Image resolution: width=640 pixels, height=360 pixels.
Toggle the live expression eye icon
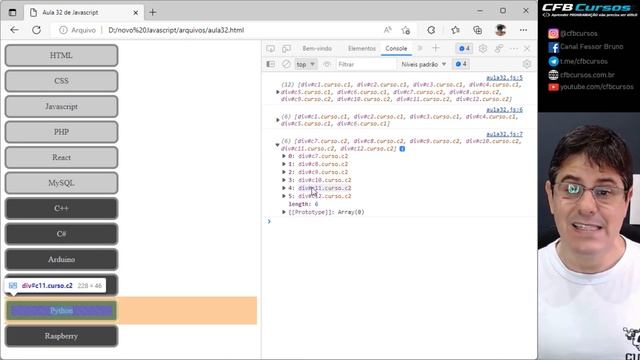pos(327,64)
